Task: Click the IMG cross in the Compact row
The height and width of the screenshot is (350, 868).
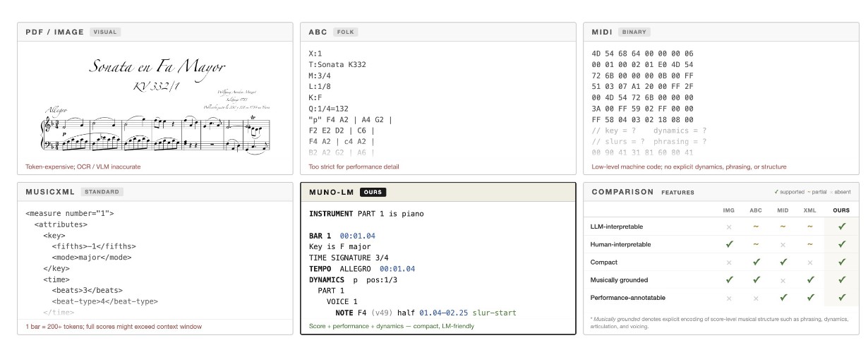Action: (729, 262)
